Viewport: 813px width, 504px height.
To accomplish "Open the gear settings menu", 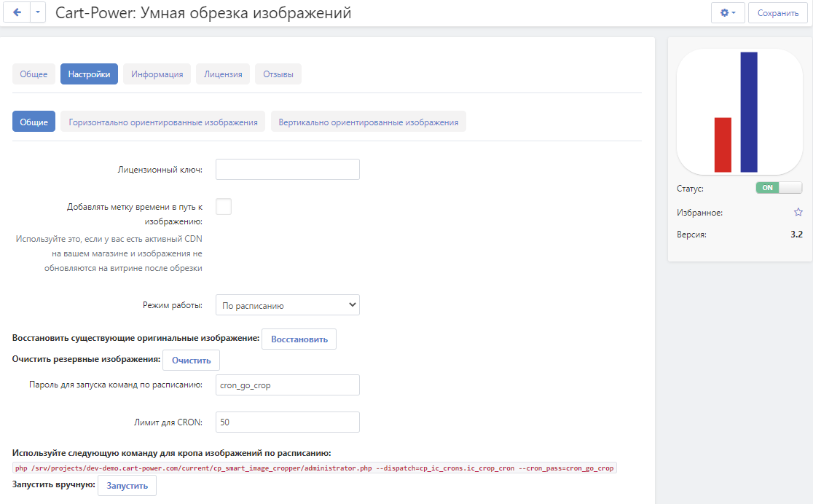I will (x=728, y=13).
